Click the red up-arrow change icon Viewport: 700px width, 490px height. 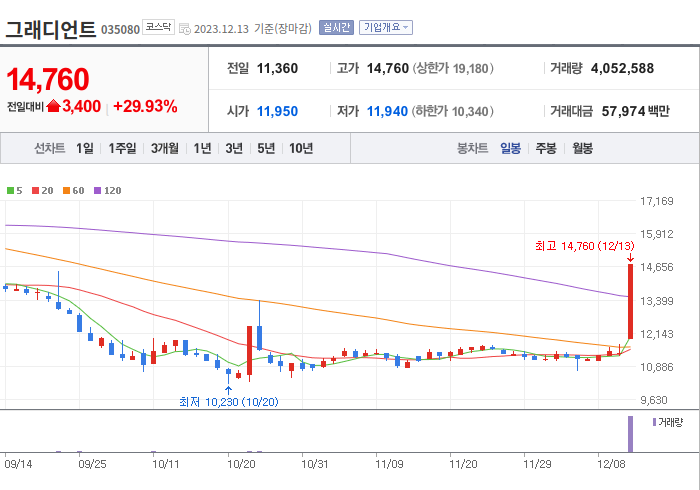[53, 106]
